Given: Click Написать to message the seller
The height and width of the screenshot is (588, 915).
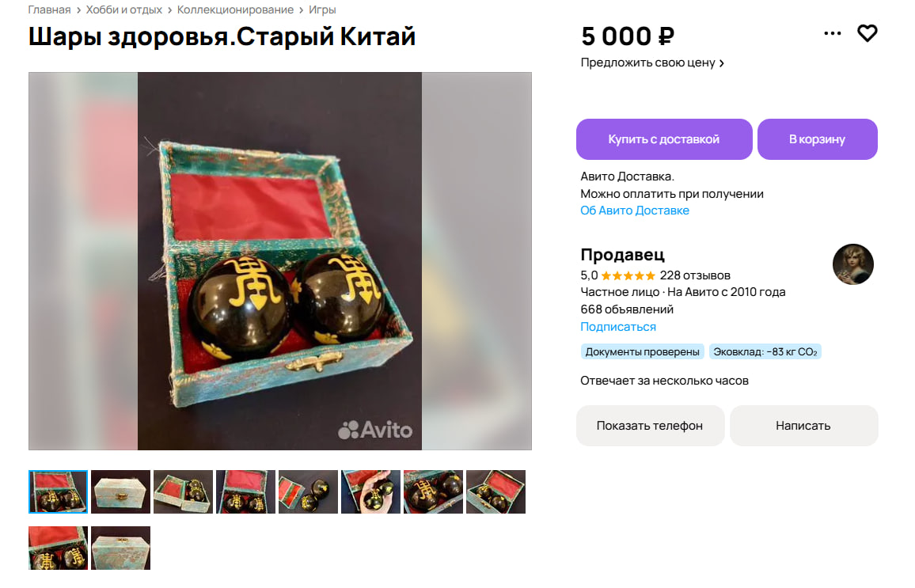Looking at the screenshot, I should 803,426.
